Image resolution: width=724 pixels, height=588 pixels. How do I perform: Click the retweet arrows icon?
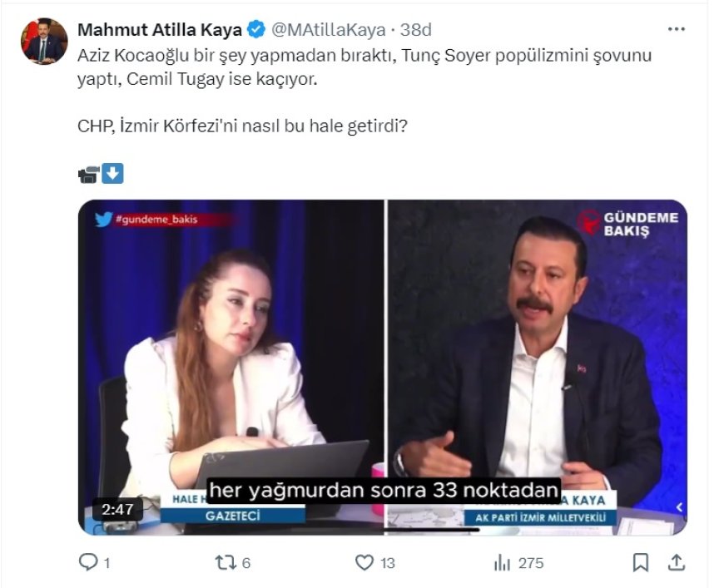[226, 563]
